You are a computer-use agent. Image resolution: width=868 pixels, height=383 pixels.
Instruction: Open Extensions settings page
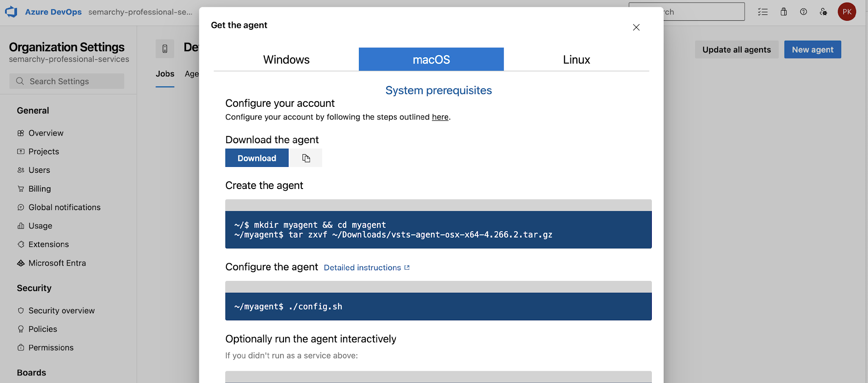[x=49, y=244]
